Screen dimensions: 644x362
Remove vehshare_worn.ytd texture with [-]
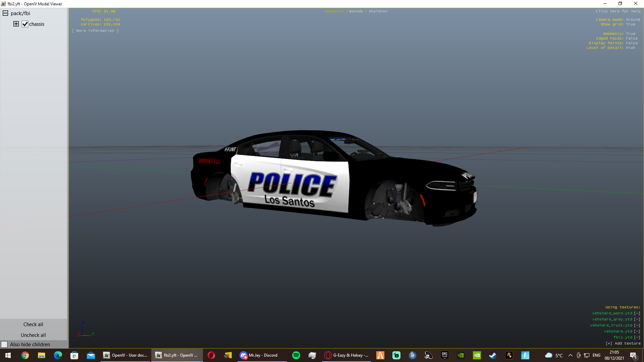pyautogui.click(x=637, y=313)
